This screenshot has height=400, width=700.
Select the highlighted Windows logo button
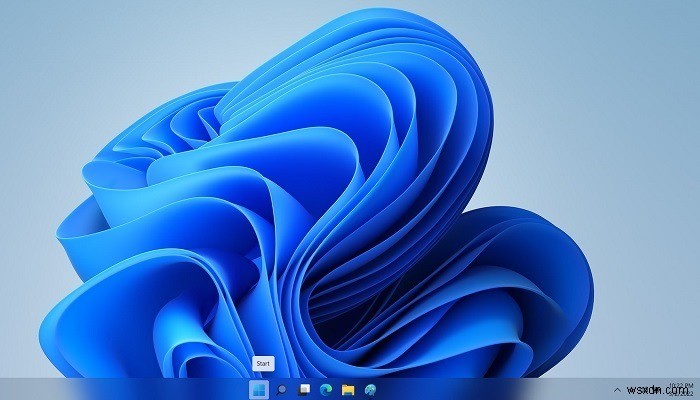259,390
